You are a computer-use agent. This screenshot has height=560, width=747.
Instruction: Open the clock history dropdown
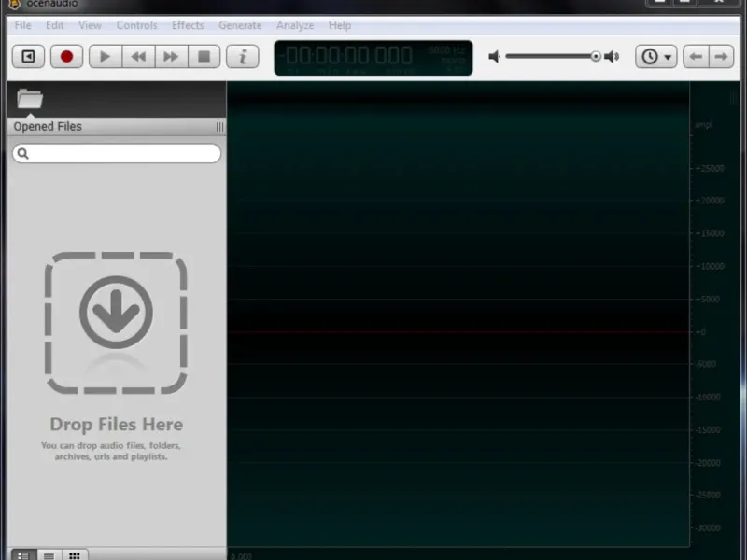tap(656, 57)
